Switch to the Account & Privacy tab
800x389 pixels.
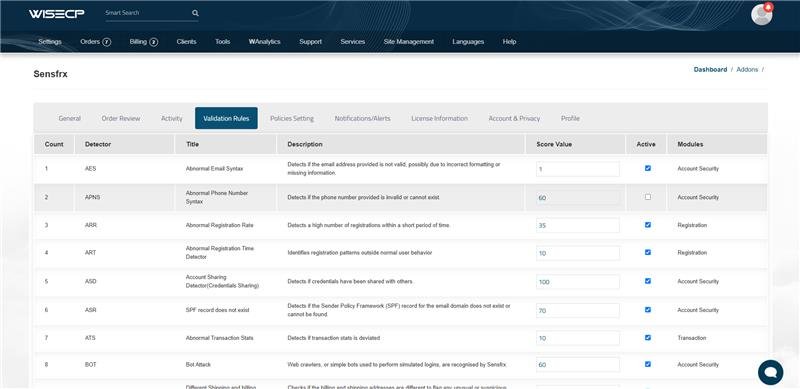click(x=514, y=118)
